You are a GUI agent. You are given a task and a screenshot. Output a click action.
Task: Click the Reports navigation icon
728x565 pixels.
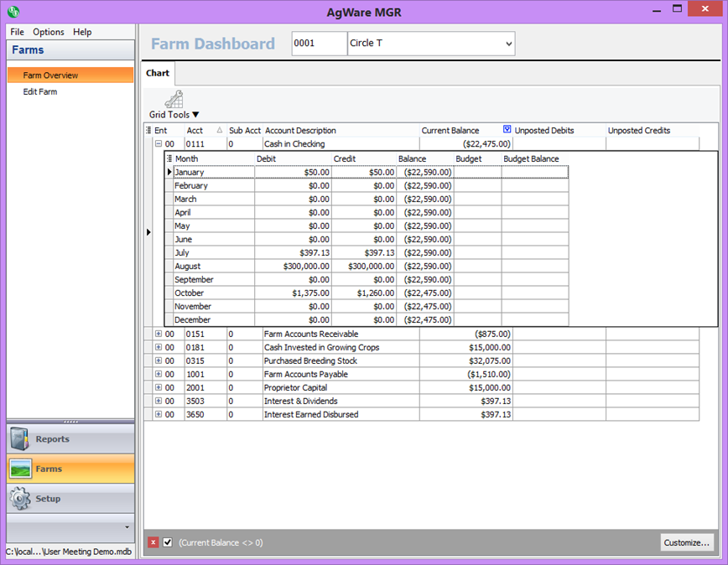pyautogui.click(x=20, y=439)
